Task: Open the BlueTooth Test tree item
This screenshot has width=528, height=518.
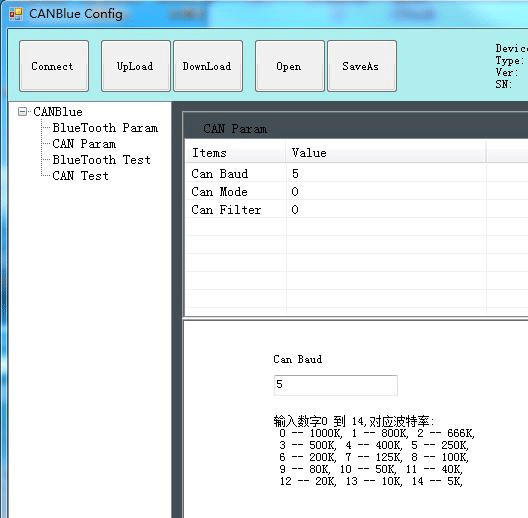Action: click(101, 160)
